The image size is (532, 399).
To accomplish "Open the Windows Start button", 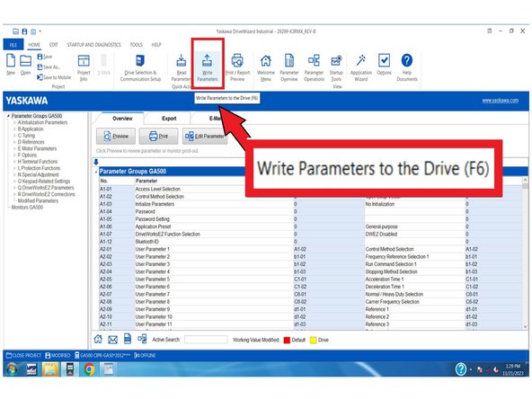I will click(x=13, y=369).
